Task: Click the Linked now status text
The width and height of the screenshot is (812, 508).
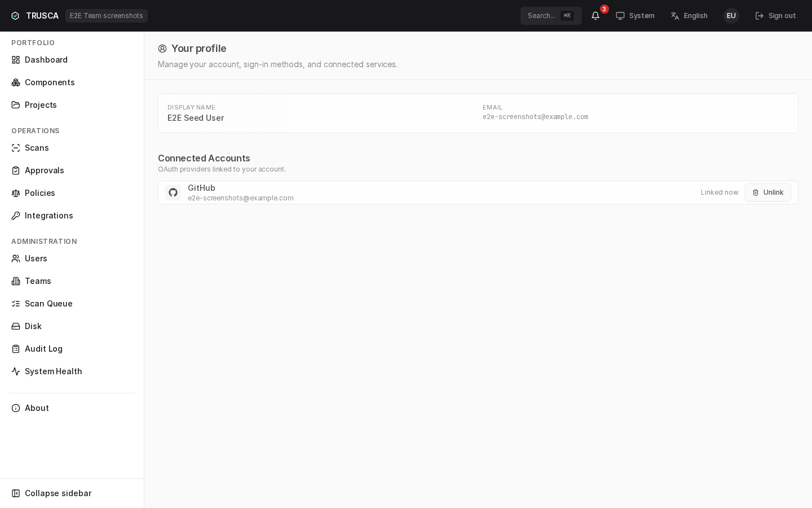Action: [x=720, y=192]
